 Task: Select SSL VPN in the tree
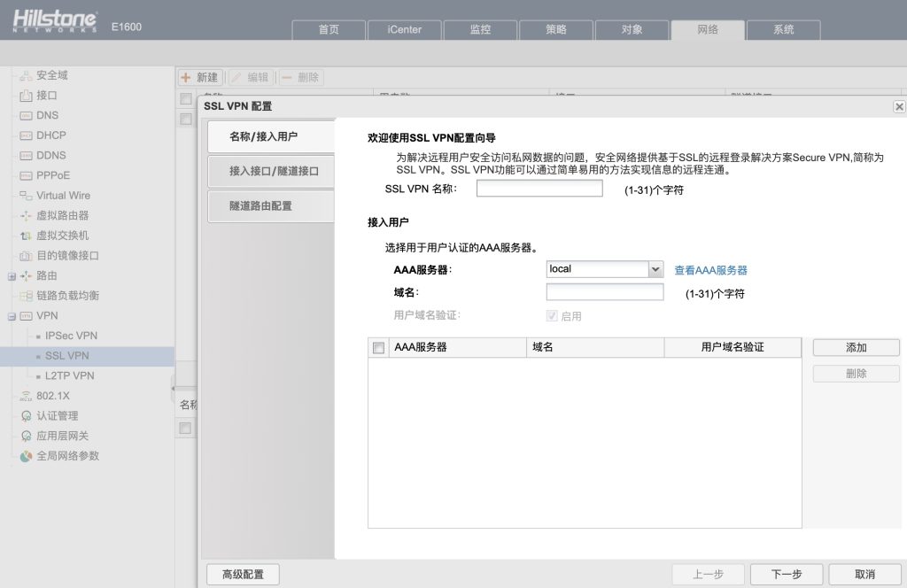tap(67, 356)
